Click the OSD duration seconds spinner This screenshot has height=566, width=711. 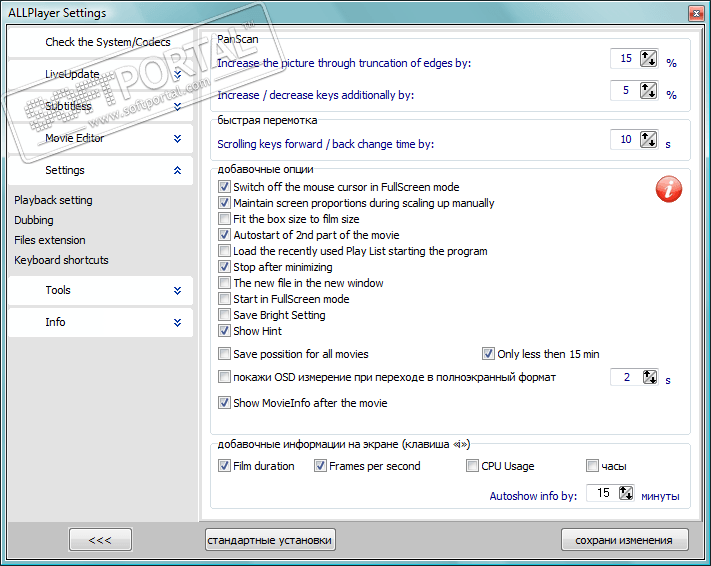pyautogui.click(x=649, y=377)
